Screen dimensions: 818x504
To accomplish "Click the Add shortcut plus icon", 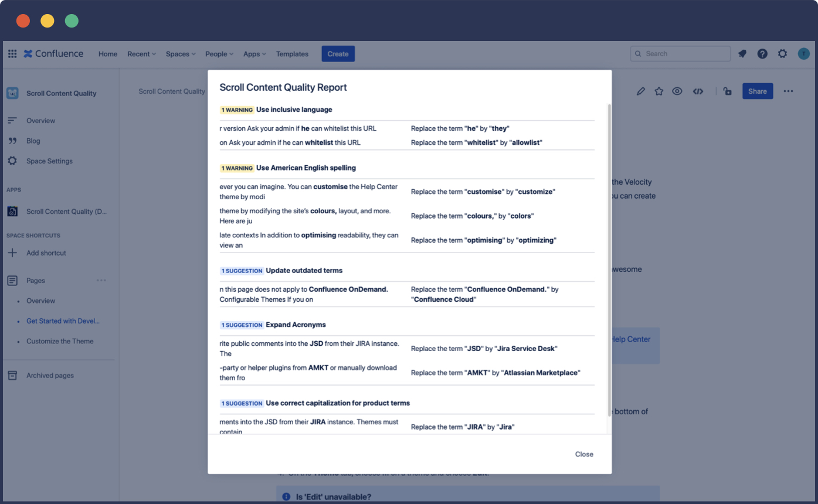I will tap(12, 253).
